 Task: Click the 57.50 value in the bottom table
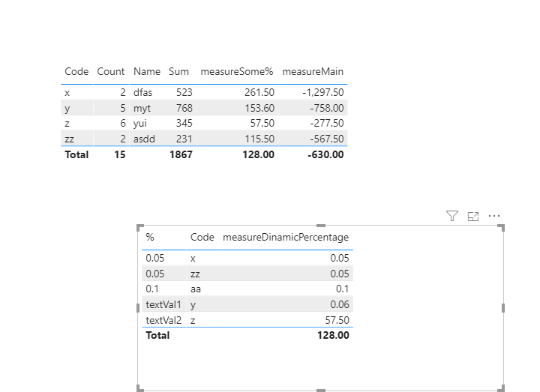(337, 320)
